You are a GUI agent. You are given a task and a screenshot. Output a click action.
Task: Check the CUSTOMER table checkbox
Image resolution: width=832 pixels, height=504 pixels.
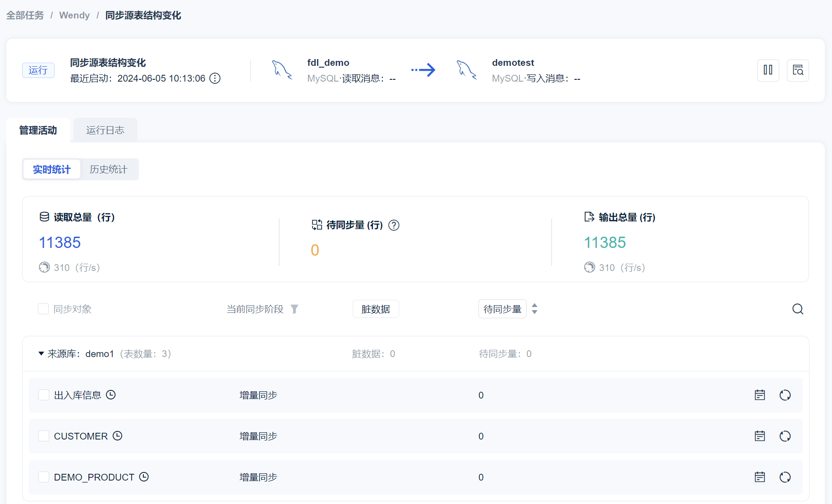pyautogui.click(x=44, y=436)
